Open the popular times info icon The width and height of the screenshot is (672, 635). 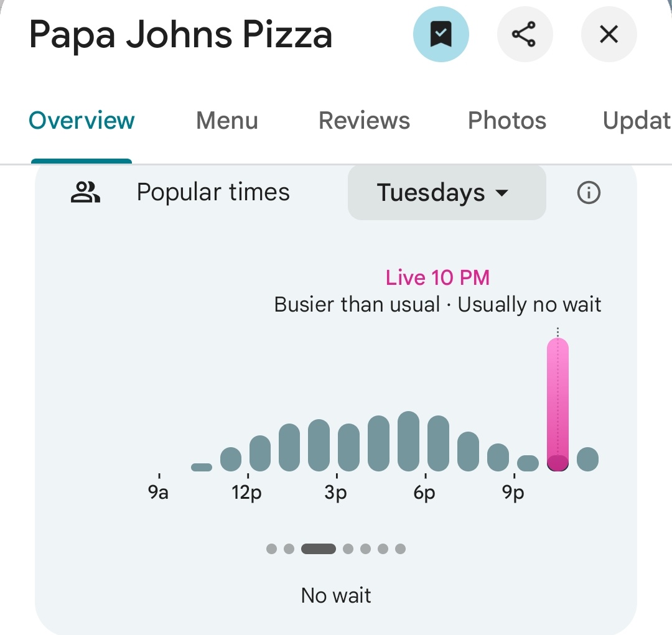tap(589, 193)
